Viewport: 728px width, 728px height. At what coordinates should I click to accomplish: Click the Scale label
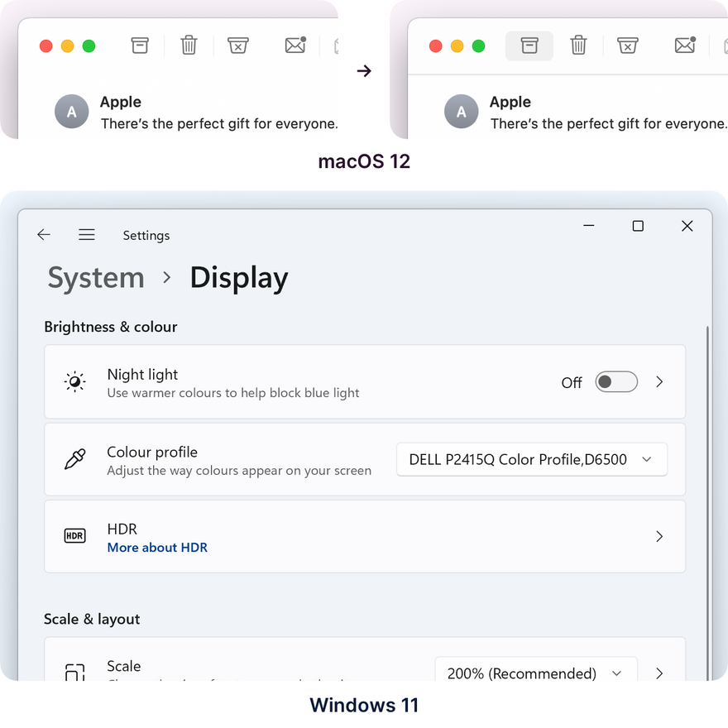click(x=123, y=666)
